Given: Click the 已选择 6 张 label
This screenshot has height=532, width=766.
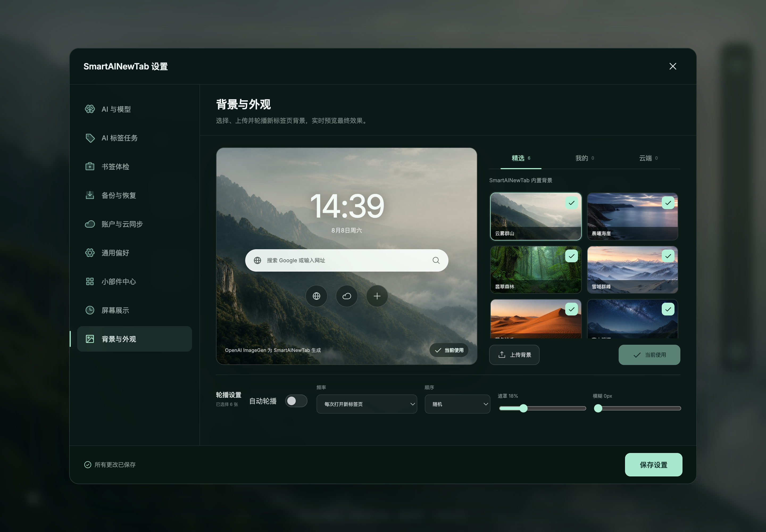Looking at the screenshot, I should 227,404.
